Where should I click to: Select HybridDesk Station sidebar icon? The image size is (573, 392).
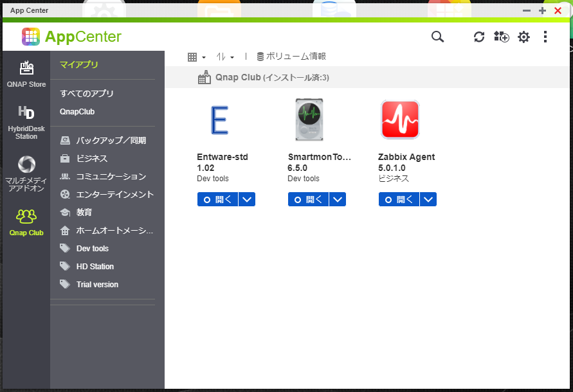[x=26, y=121]
